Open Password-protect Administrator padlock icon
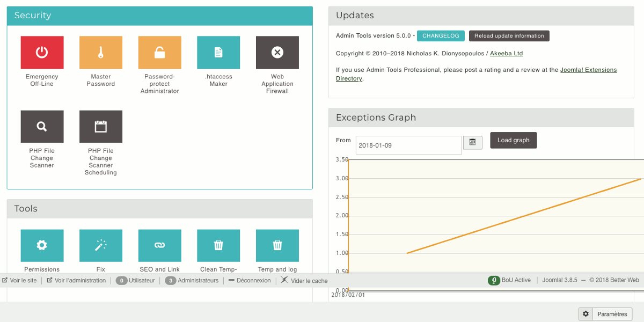 pyautogui.click(x=159, y=53)
